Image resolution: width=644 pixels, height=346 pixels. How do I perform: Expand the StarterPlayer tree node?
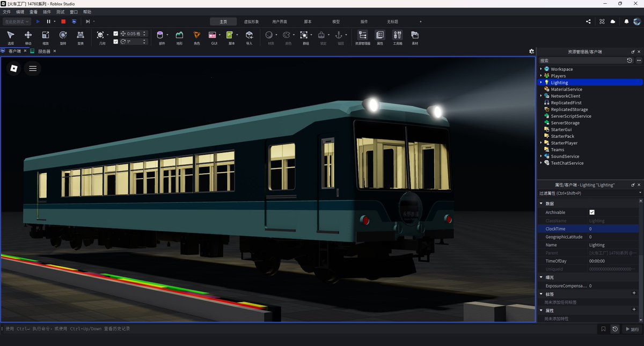(541, 143)
